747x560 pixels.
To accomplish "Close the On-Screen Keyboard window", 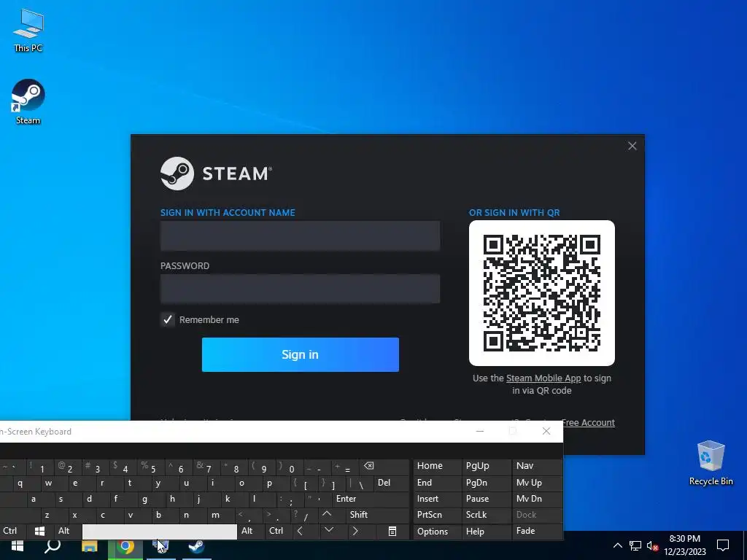I will [x=546, y=432].
